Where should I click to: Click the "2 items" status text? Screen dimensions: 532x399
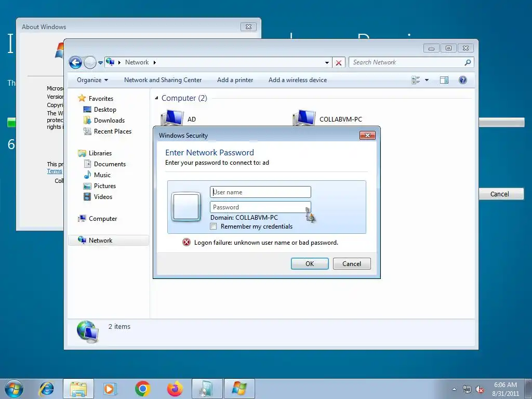(119, 326)
